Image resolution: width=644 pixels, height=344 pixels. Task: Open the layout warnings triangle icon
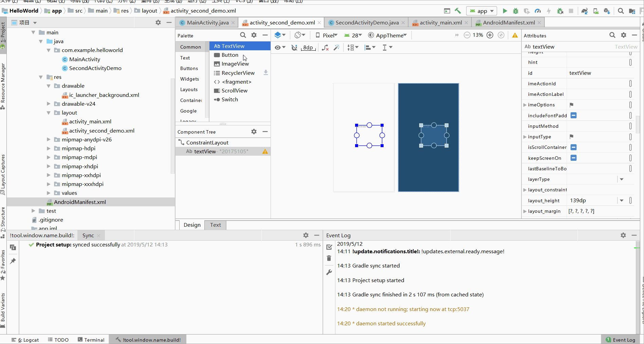point(515,35)
